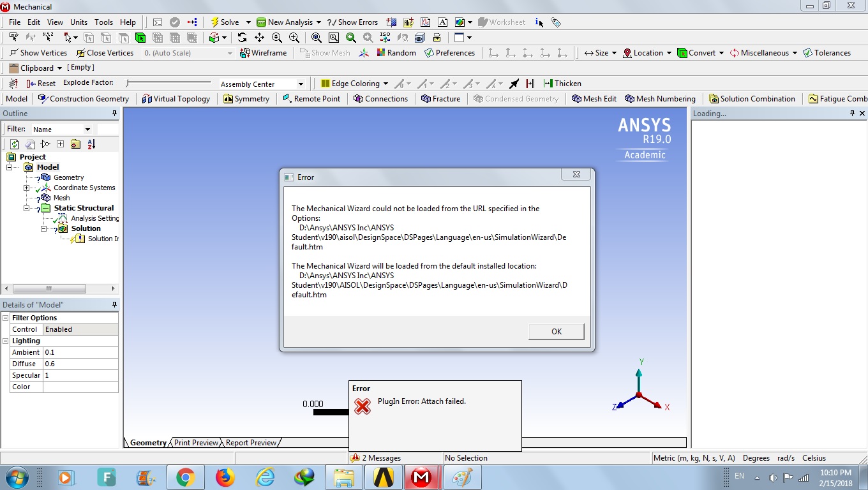The height and width of the screenshot is (490, 868).
Task: Collapse the Static Structural node
Action: (27, 208)
